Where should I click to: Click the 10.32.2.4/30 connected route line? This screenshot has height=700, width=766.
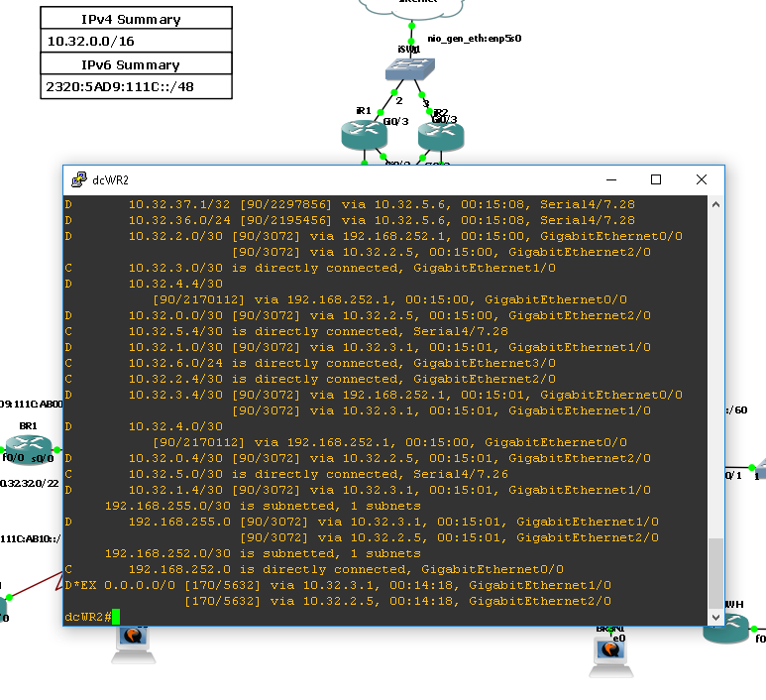310,379
